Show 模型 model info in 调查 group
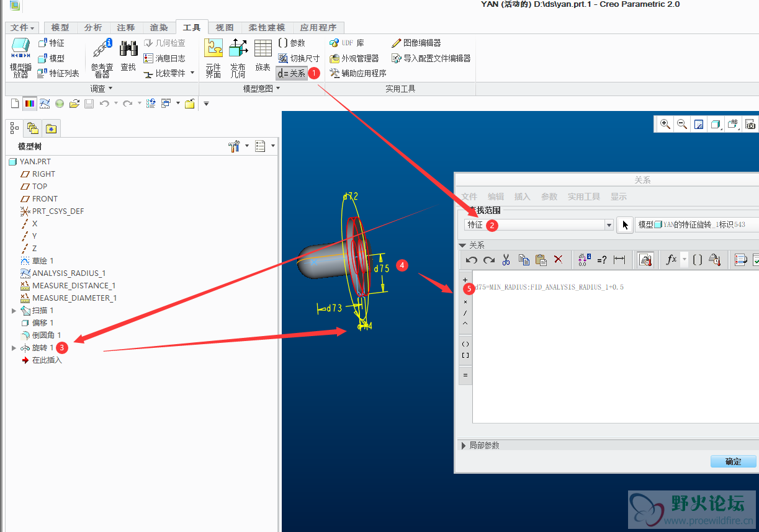This screenshot has width=759, height=532. (x=51, y=58)
